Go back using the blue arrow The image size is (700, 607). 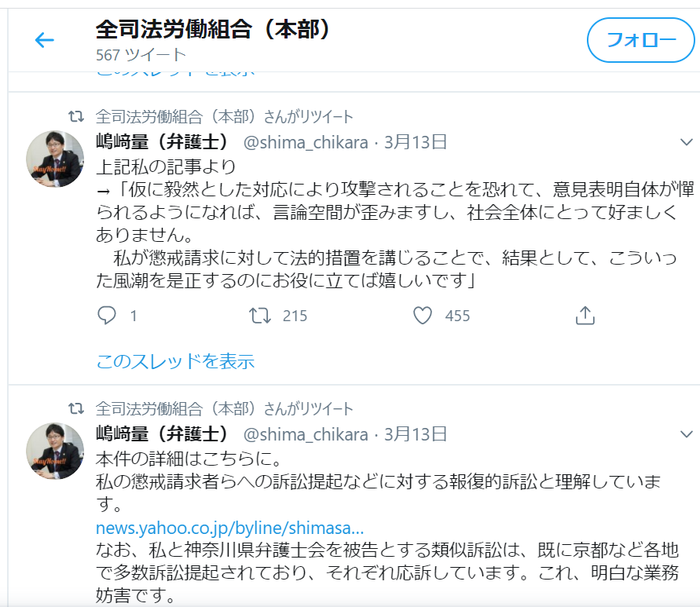click(x=44, y=40)
